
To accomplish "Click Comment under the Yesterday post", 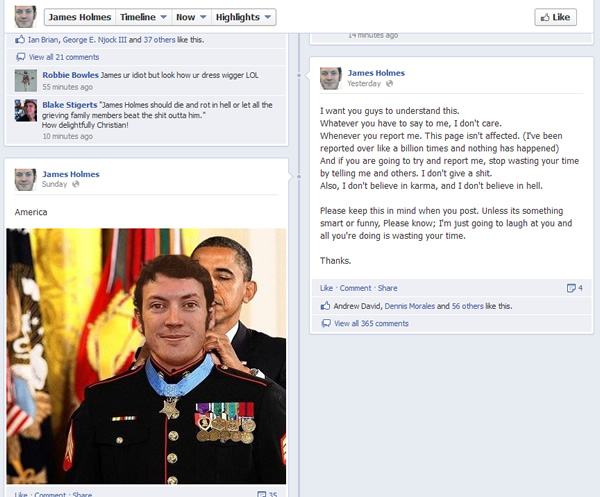I will pyautogui.click(x=355, y=288).
